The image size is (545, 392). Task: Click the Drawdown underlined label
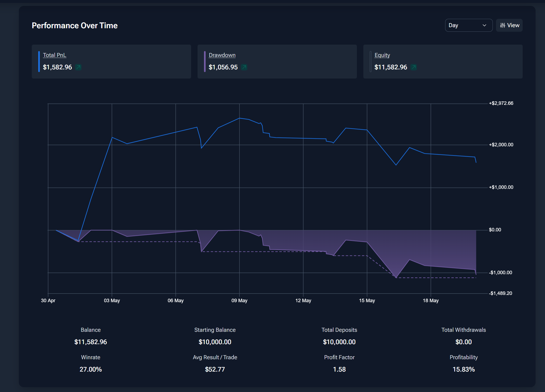(x=222, y=55)
